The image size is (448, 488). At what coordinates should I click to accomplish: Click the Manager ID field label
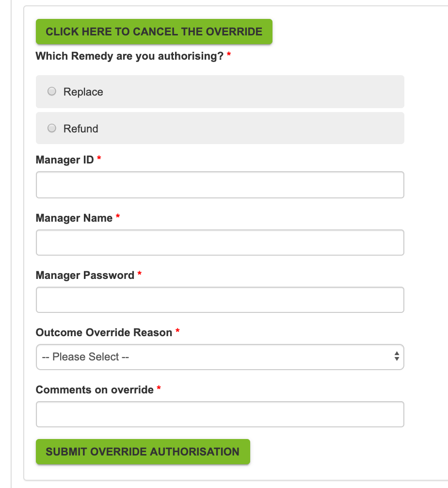64,160
